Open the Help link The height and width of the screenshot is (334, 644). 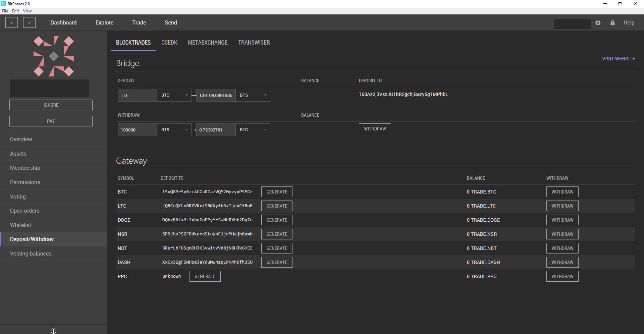pos(629,22)
